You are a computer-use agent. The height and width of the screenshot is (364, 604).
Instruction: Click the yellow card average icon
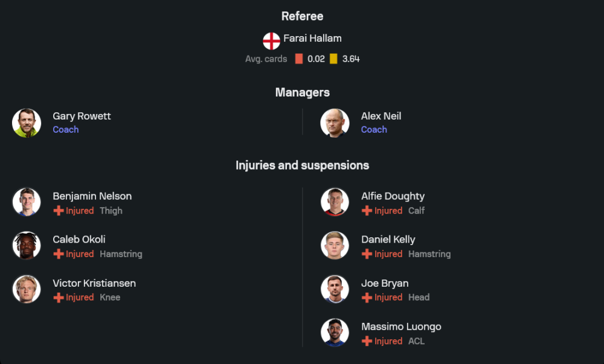pyautogui.click(x=333, y=59)
